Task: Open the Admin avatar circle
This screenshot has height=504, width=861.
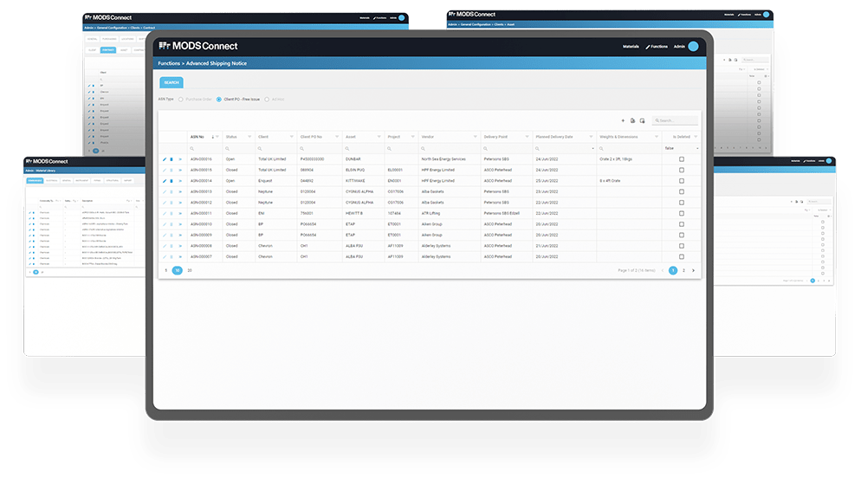Action: 692,46
